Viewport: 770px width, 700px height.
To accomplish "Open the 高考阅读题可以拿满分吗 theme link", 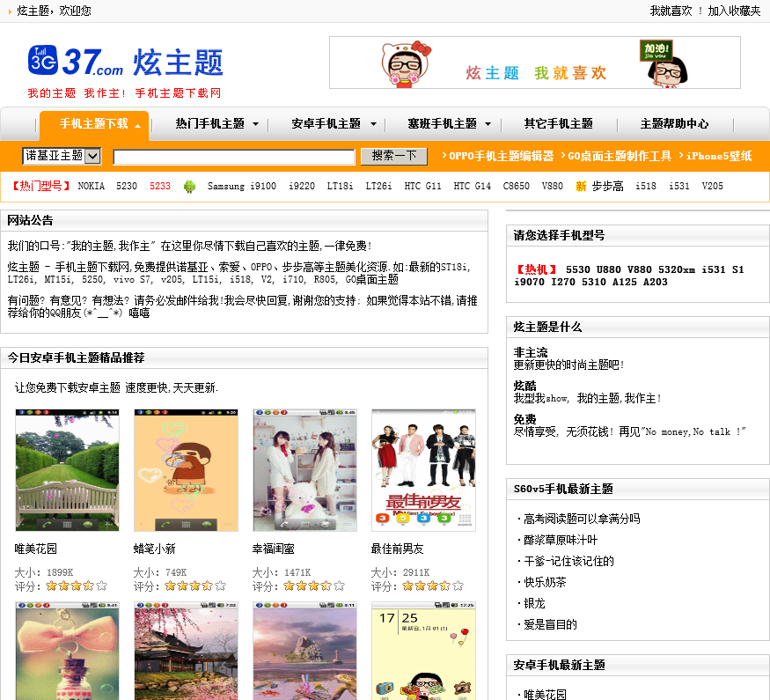I will [582, 519].
